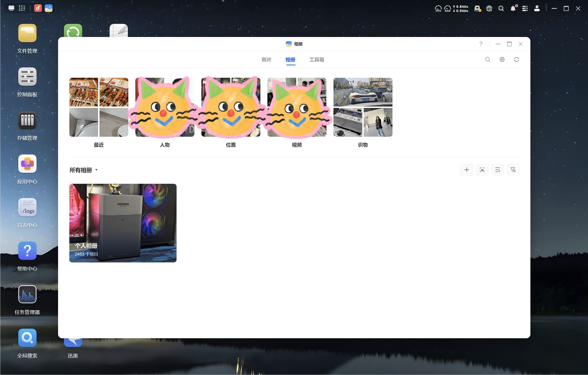Switch to the 工具箱 tab
The image size is (588, 375).
[x=316, y=60]
